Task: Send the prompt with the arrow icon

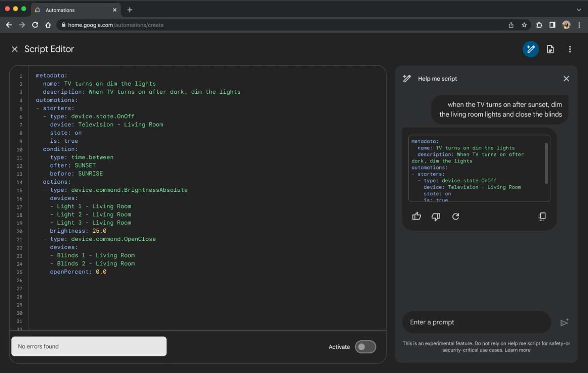Action: click(x=564, y=322)
